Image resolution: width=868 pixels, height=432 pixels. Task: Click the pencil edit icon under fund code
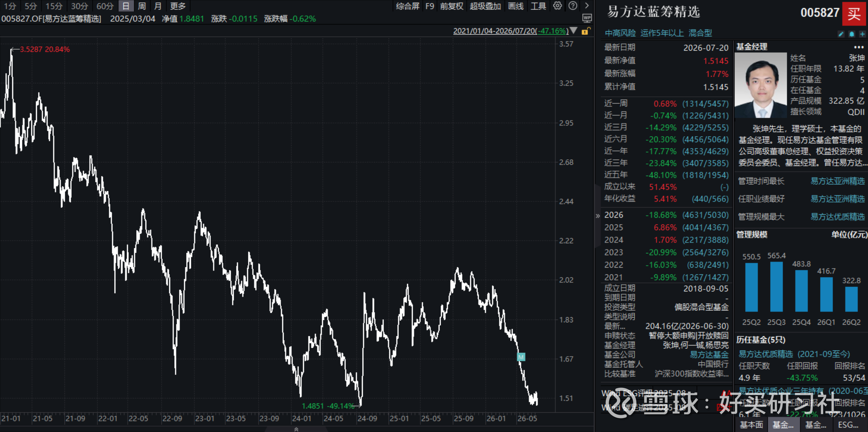click(x=841, y=34)
